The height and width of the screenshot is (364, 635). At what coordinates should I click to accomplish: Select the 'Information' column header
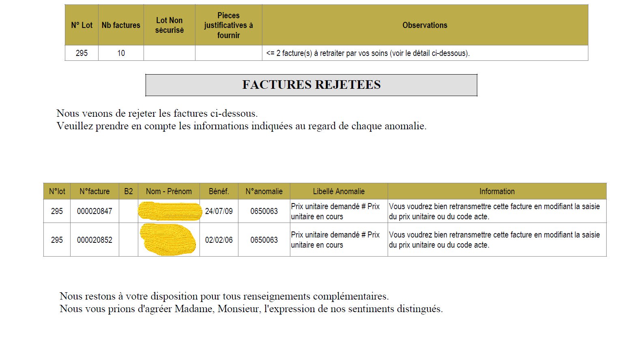click(x=497, y=191)
